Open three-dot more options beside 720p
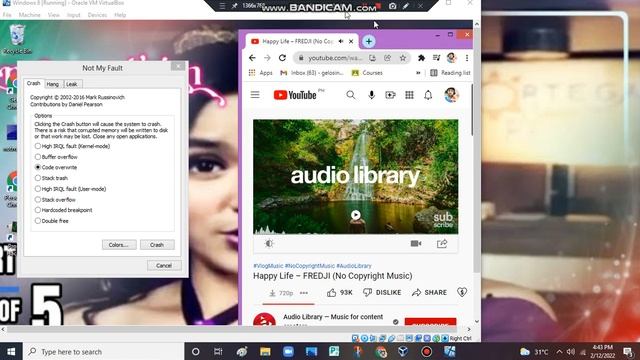The height and width of the screenshot is (360, 640). [304, 293]
